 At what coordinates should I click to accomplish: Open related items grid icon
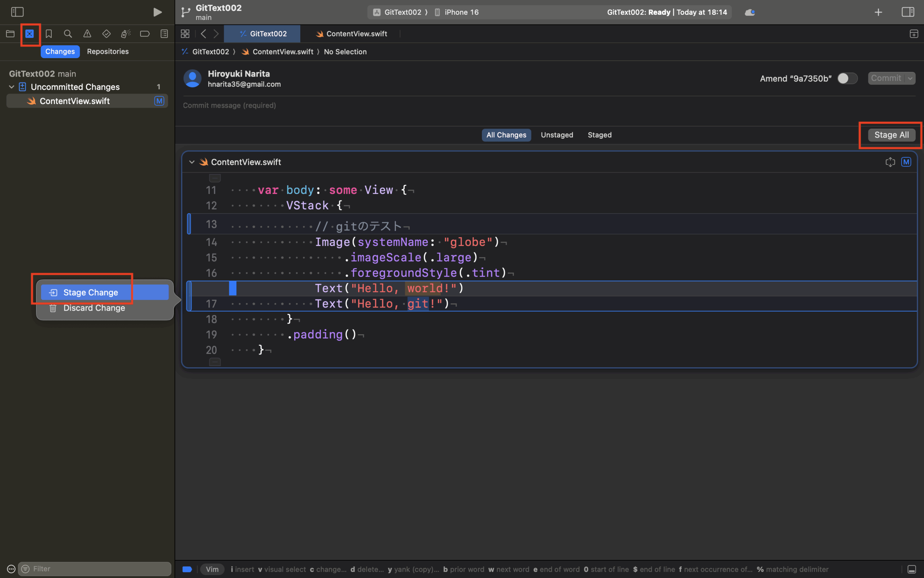(x=185, y=34)
